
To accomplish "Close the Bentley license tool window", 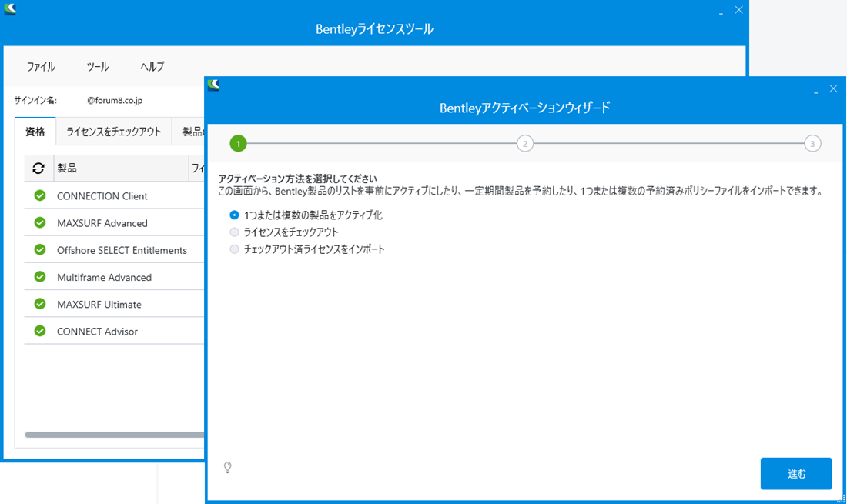I will pyautogui.click(x=739, y=10).
